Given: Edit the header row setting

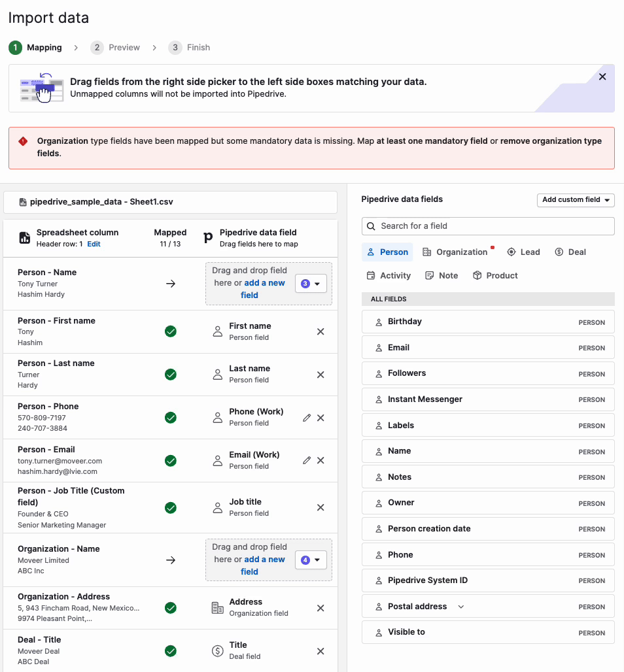Looking at the screenshot, I should 94,244.
